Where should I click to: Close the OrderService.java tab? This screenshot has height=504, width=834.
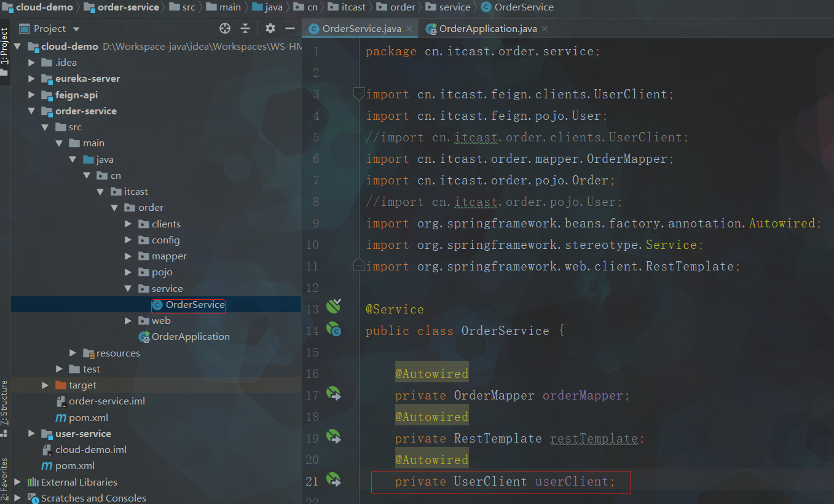point(409,29)
